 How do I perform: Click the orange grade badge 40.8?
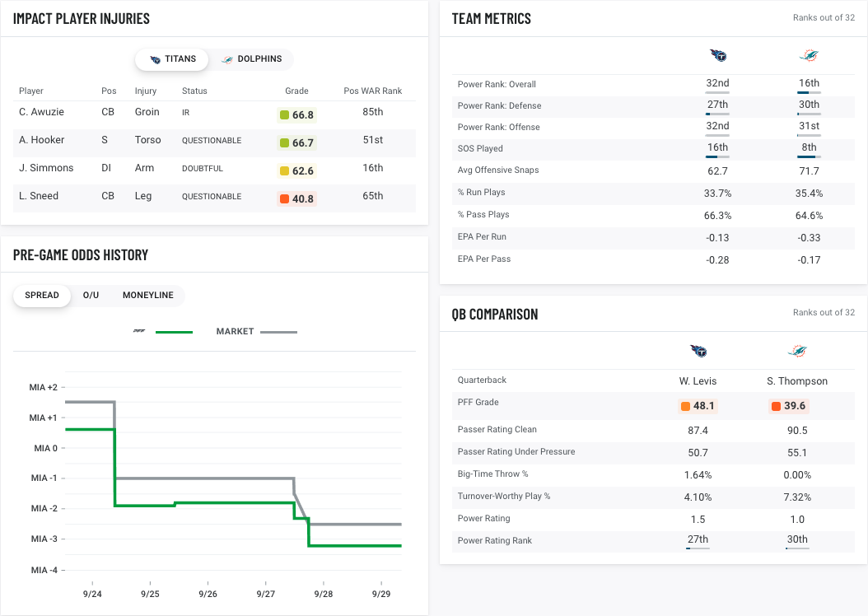click(x=296, y=198)
